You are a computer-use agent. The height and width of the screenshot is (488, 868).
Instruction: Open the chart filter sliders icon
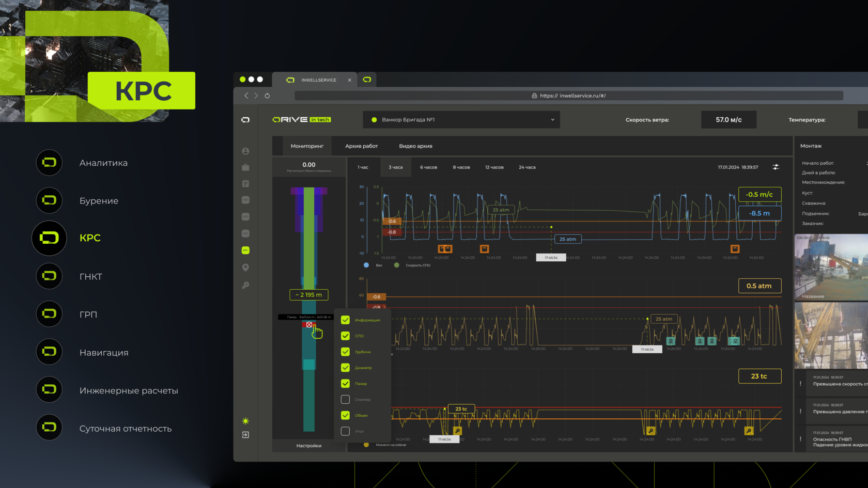tap(776, 167)
